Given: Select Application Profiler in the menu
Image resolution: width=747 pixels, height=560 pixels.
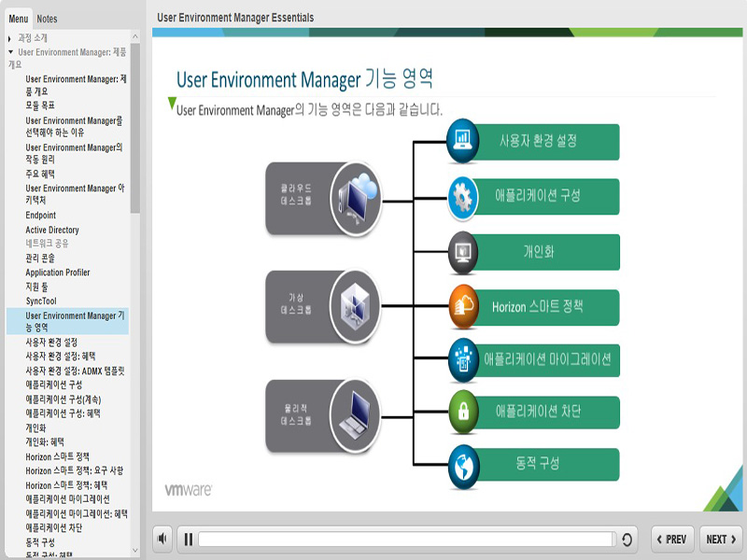Looking at the screenshot, I should (x=58, y=273).
